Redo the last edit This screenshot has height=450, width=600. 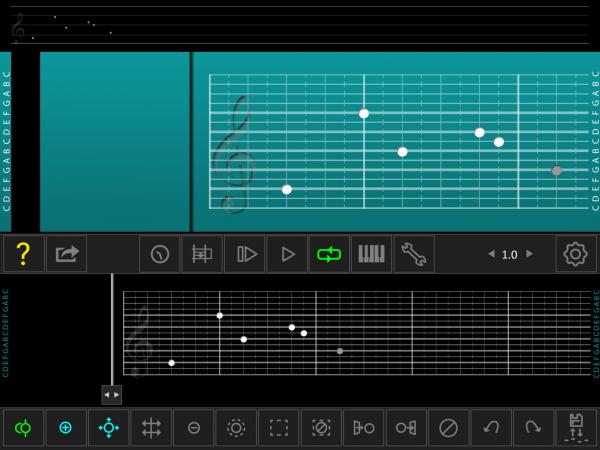[533, 427]
